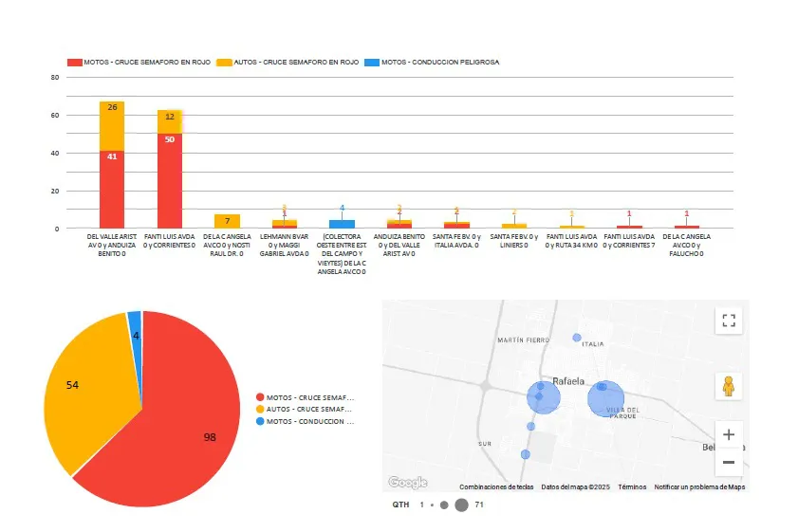Click the red bar segment labeled 50

pyautogui.click(x=170, y=180)
